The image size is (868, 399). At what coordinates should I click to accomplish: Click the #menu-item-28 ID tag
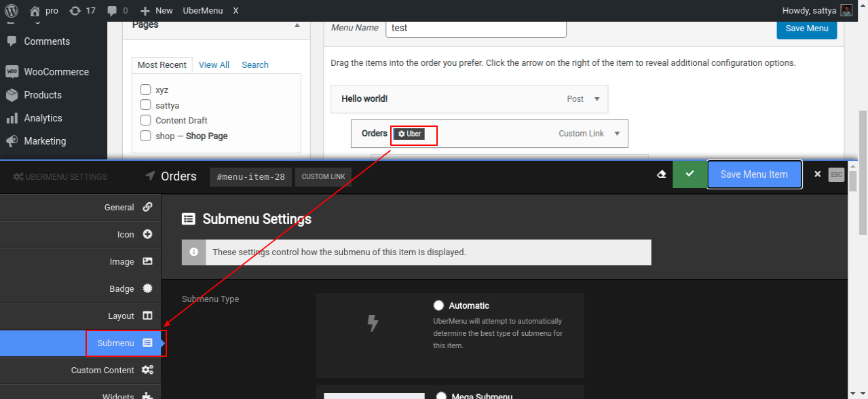pos(250,176)
